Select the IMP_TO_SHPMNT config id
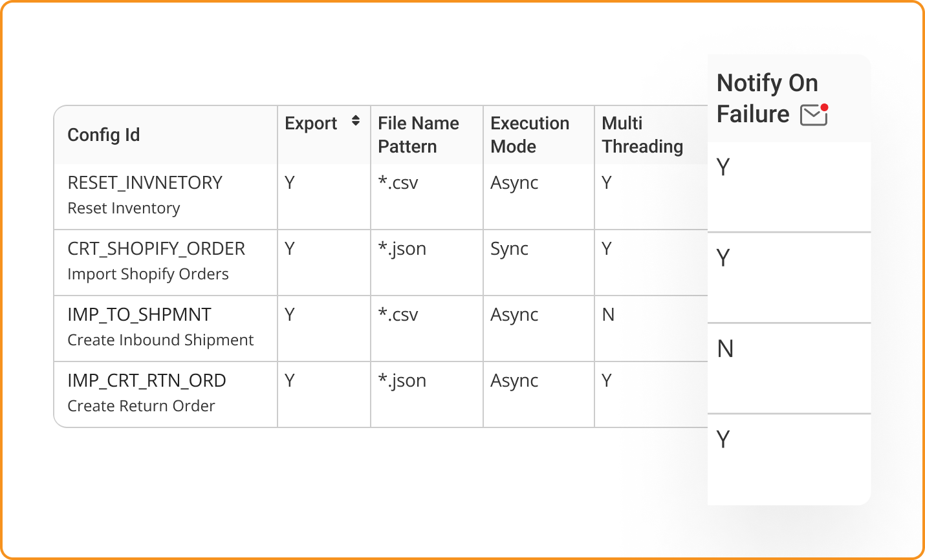Image resolution: width=925 pixels, height=560 pixels. tap(140, 315)
